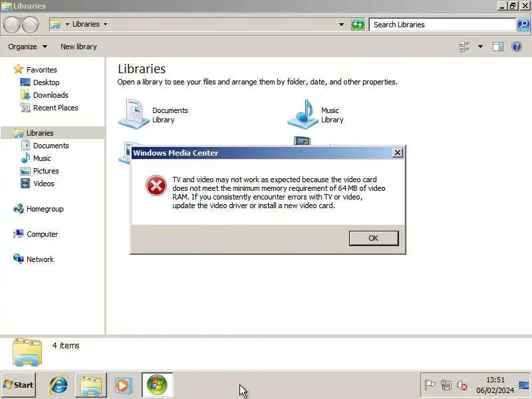Image resolution: width=532 pixels, height=399 pixels.
Task: Open Music in the navigation pane
Action: click(36, 158)
